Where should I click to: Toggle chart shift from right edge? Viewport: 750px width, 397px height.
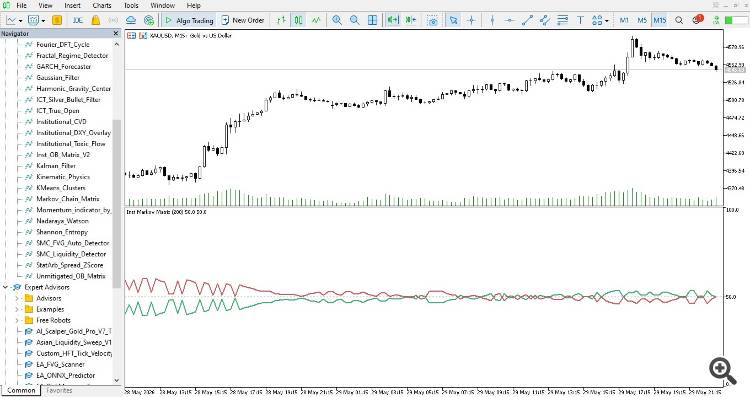coord(411,21)
